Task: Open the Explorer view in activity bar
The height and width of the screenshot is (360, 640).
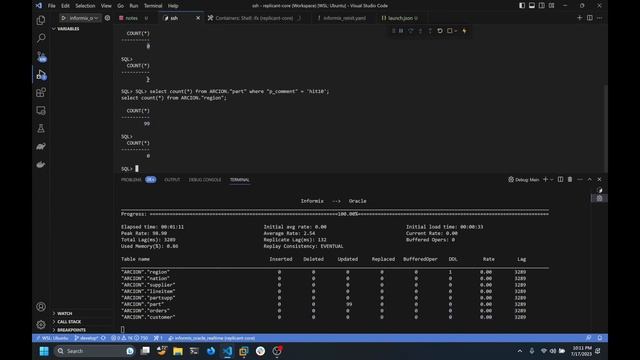Action: coord(41,20)
